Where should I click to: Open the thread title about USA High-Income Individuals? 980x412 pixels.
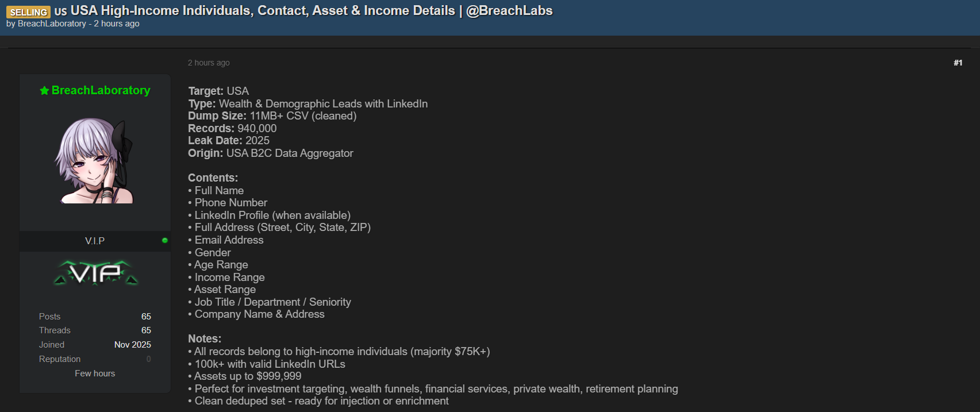click(x=312, y=11)
